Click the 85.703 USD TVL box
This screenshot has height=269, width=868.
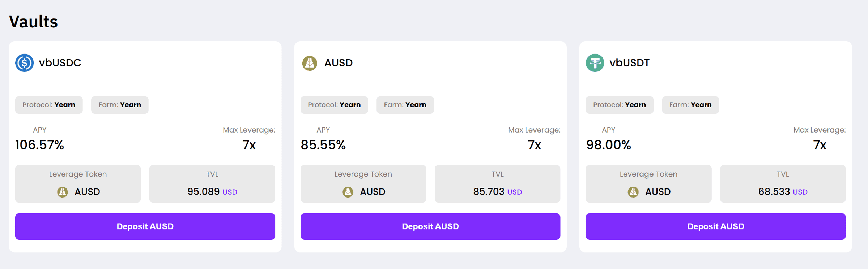tap(497, 184)
